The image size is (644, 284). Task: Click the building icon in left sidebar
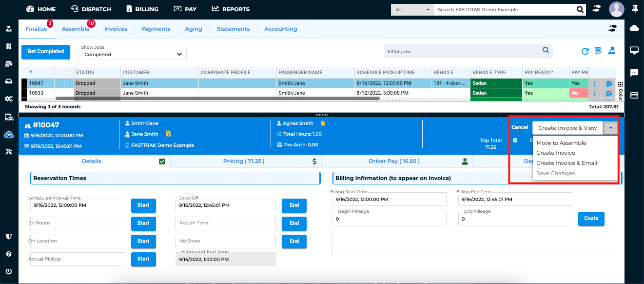tap(9, 46)
